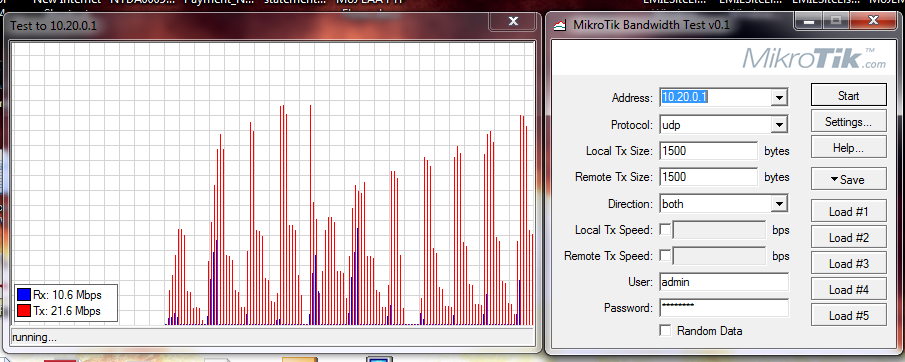Screen dimensions: 905x362
Task: Load preset #1
Action: [848, 211]
